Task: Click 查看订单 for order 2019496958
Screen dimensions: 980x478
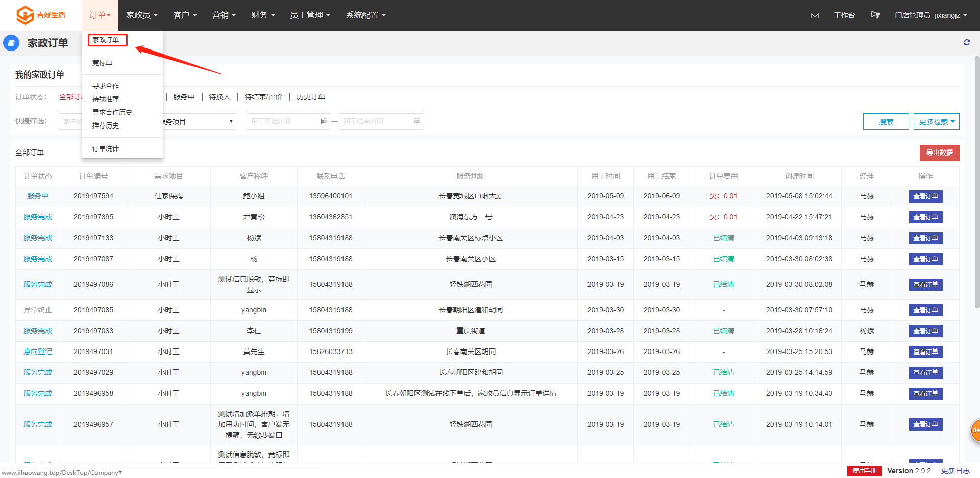Action: click(x=925, y=394)
